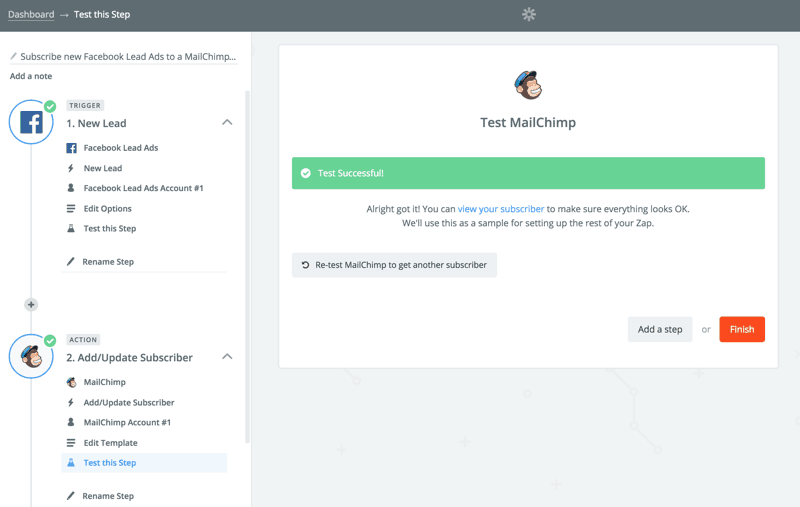Collapse the Add/Update Subscriber section
The height and width of the screenshot is (507, 800).
coord(227,357)
